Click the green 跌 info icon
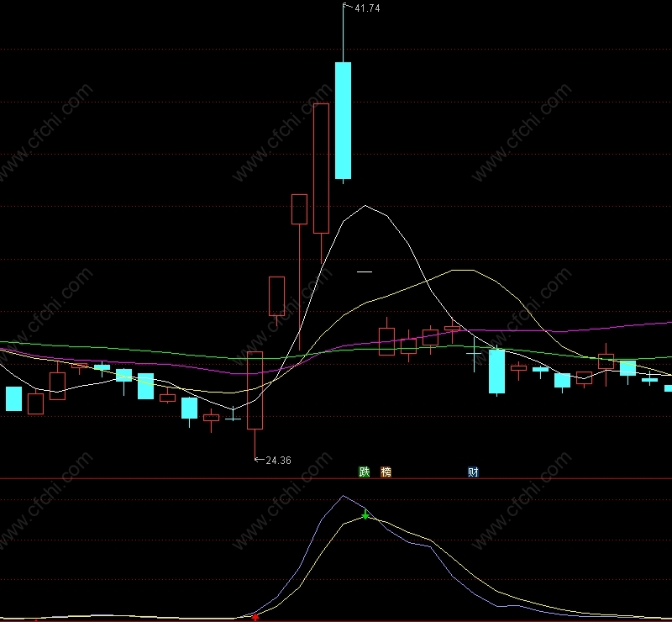The image size is (672, 622). [x=365, y=472]
